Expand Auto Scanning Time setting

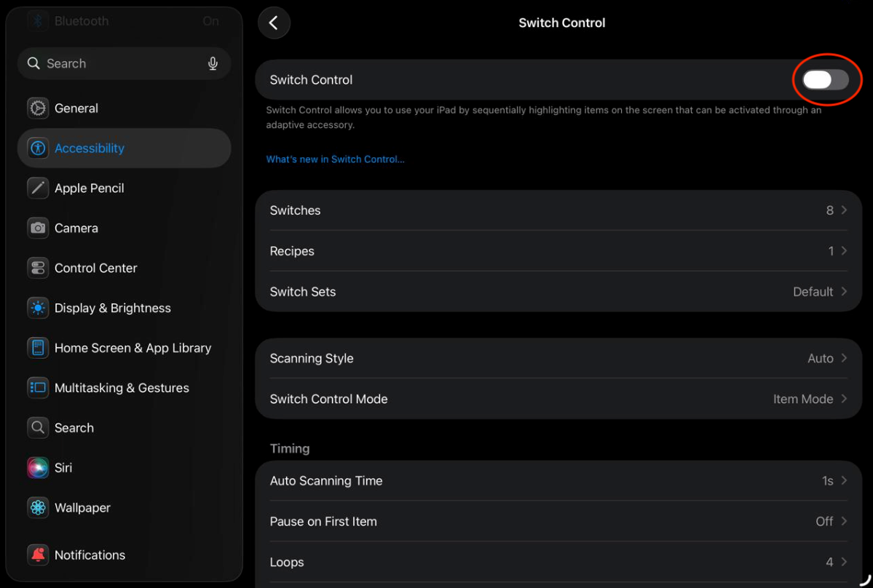coord(558,481)
